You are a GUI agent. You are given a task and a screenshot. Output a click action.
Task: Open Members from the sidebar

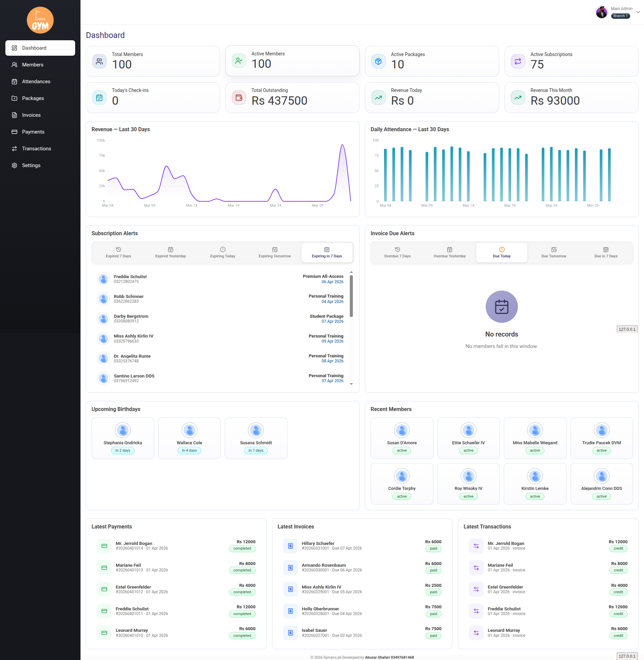pyautogui.click(x=33, y=65)
